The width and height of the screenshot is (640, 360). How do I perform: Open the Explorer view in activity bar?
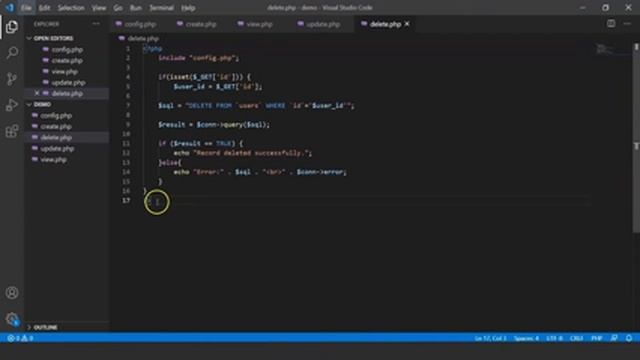pyautogui.click(x=12, y=27)
